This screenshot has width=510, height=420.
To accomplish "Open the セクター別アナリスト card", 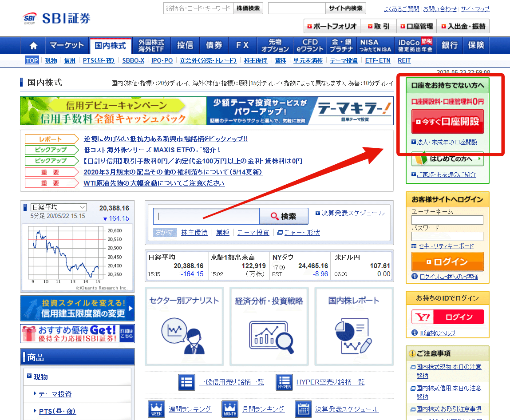I will [184, 326].
